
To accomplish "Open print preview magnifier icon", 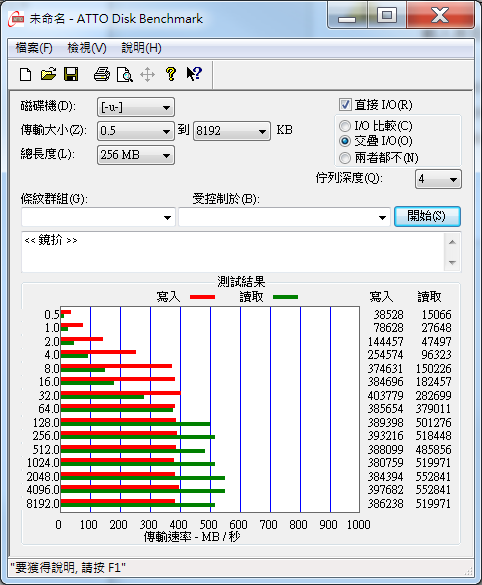I will (x=125, y=75).
